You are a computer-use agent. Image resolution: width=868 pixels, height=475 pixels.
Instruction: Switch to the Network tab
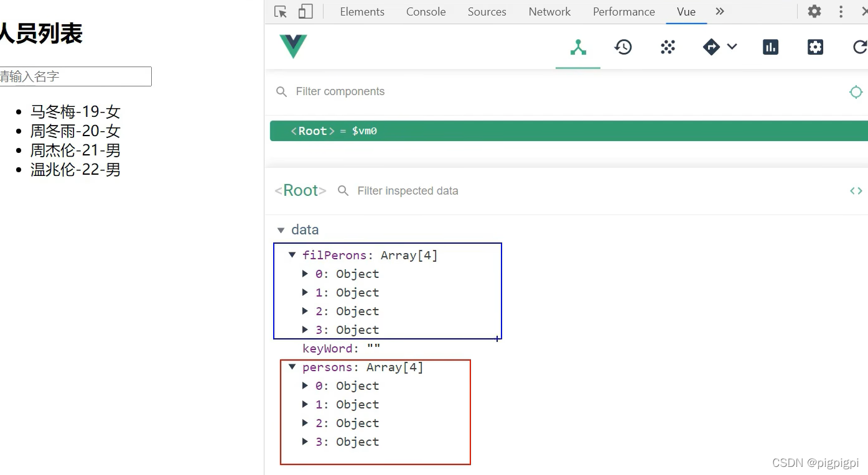[549, 12]
